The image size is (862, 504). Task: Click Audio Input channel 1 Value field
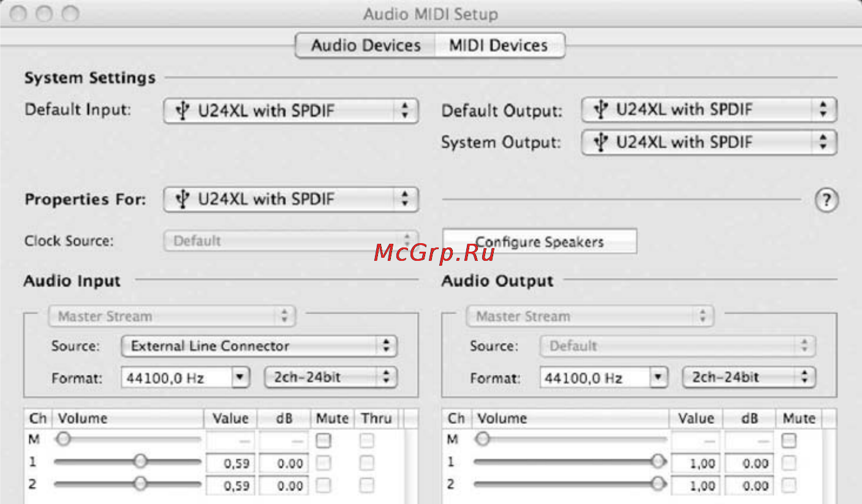(x=230, y=464)
